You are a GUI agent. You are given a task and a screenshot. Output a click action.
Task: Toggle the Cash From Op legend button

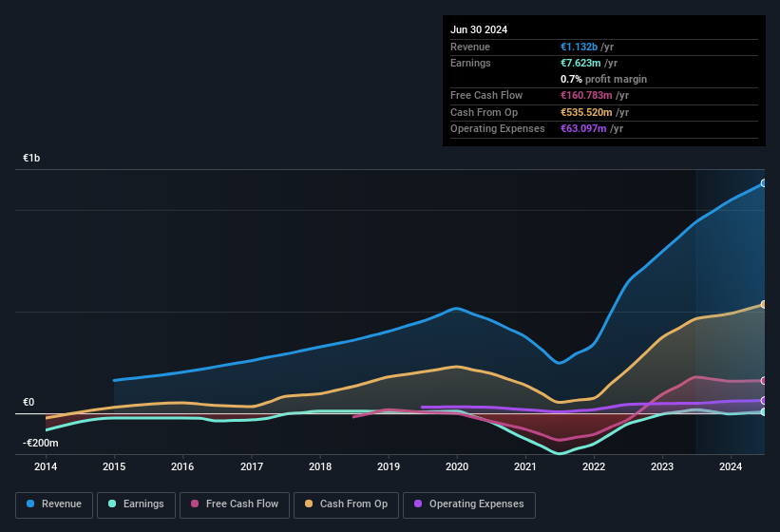(346, 504)
